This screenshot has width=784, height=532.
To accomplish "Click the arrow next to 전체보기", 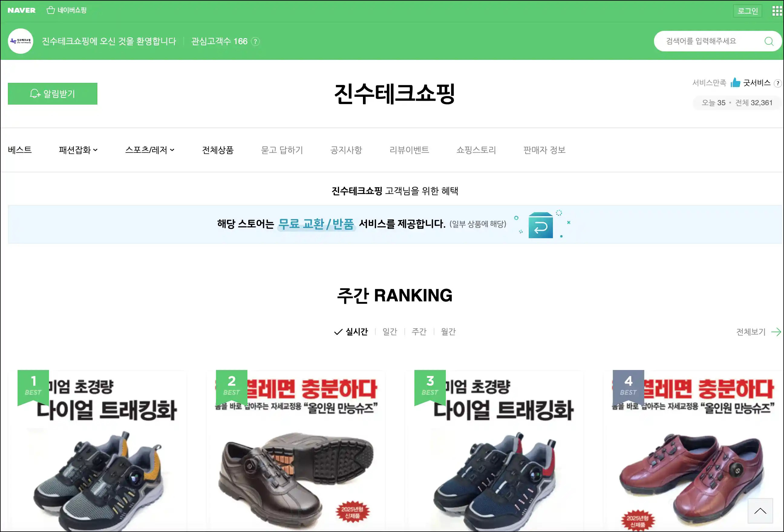I will click(776, 332).
